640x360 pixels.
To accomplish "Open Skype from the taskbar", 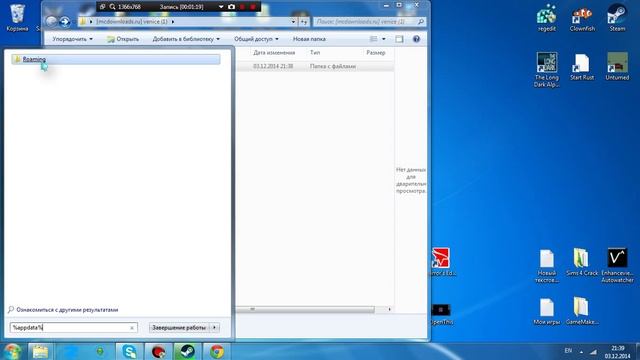I will point(129,351).
